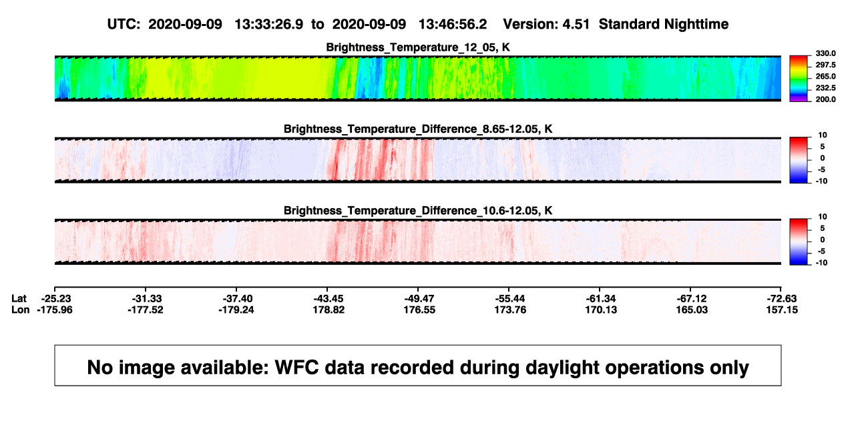
Task: Click latitude value -61.34
Action: coord(600,298)
